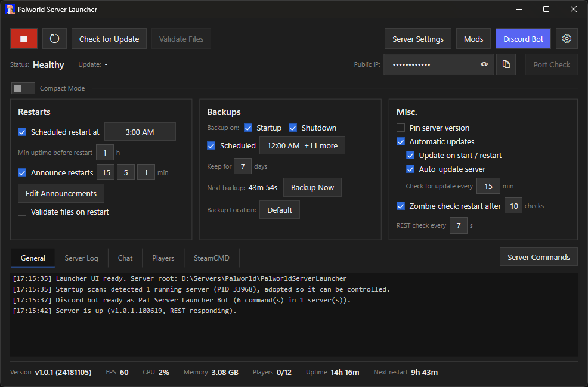Screen dimensions: 588x387
Task: Click the Palworld Server Launcher app icon
Action: click(10, 9)
